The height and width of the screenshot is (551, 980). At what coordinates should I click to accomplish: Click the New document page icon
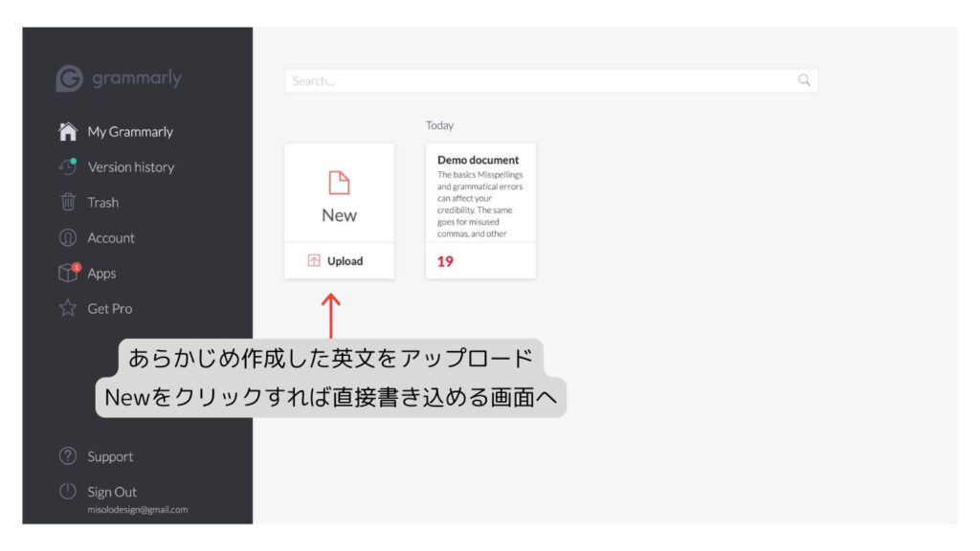[x=340, y=183]
